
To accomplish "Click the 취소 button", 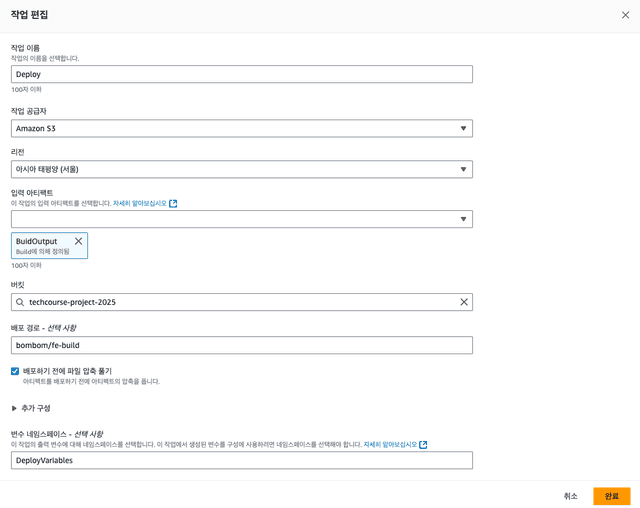I will pos(570,496).
